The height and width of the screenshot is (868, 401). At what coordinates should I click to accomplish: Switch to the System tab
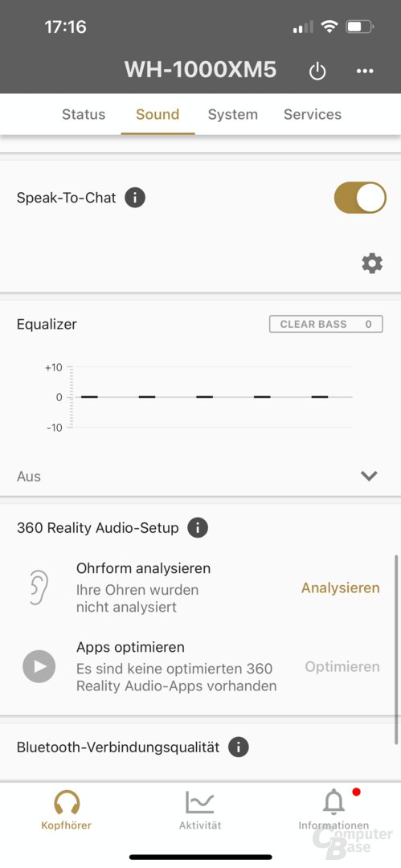[x=232, y=115]
